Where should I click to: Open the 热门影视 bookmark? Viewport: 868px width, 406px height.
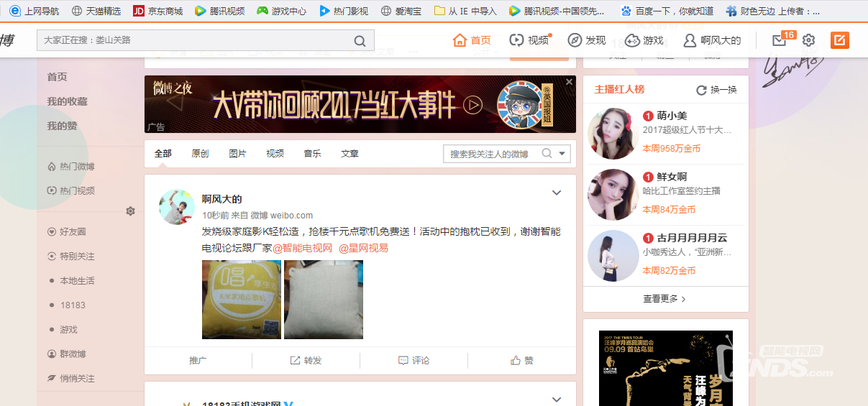pos(344,11)
